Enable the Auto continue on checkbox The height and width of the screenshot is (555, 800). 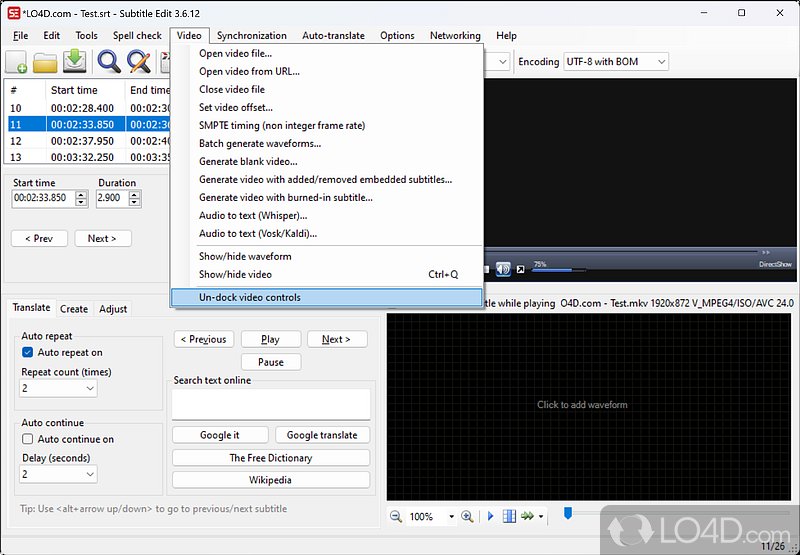[x=28, y=439]
